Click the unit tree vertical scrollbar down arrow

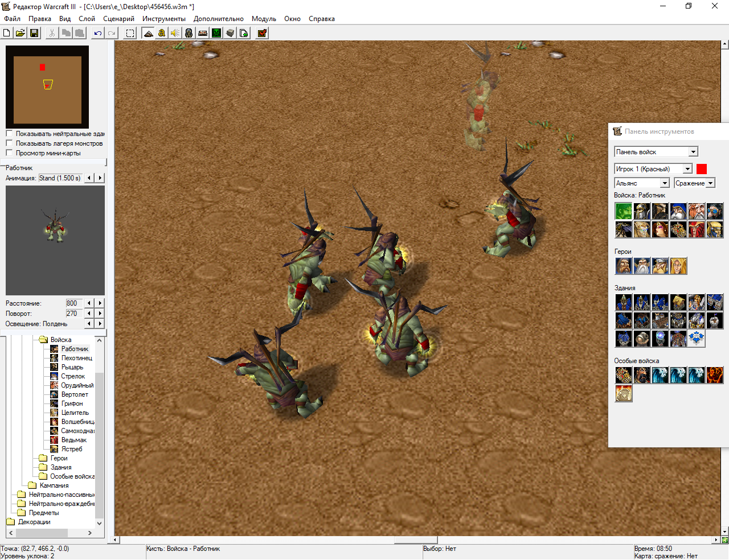(100, 523)
